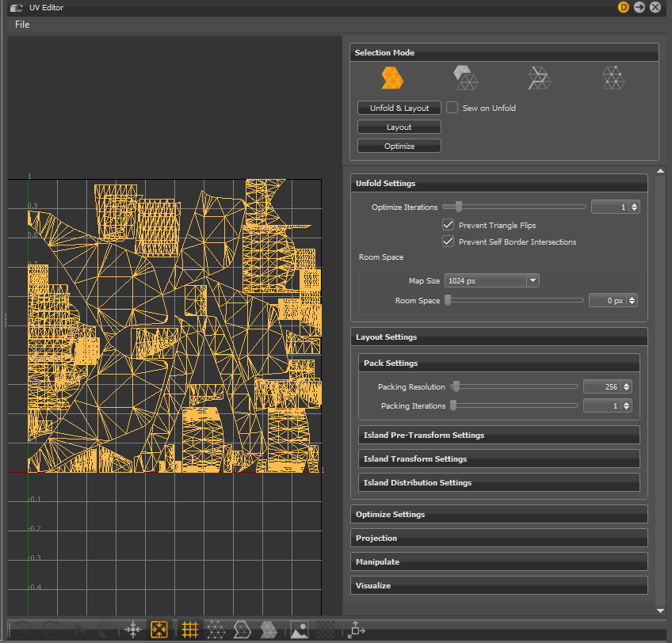Expand the Island Pre-Transform Settings section
Viewport: 672px width, 643px height.
(498, 434)
